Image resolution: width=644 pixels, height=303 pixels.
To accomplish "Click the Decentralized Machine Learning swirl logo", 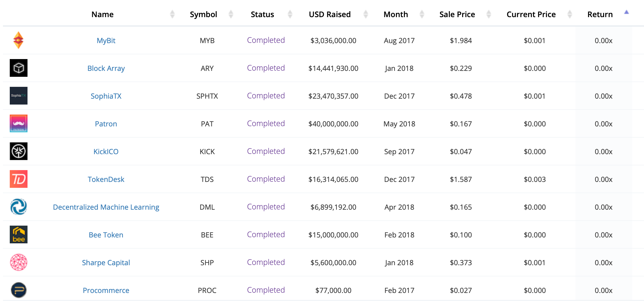I will (x=18, y=207).
